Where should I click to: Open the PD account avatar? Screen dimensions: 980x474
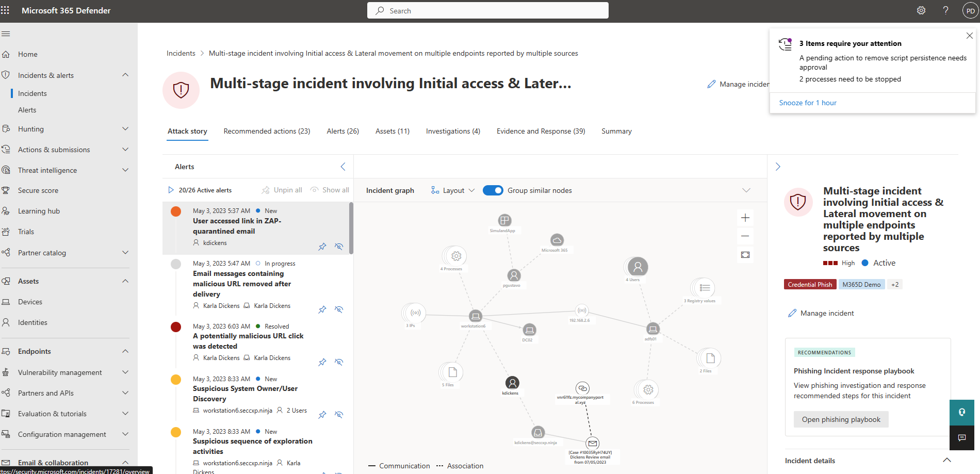(970, 11)
